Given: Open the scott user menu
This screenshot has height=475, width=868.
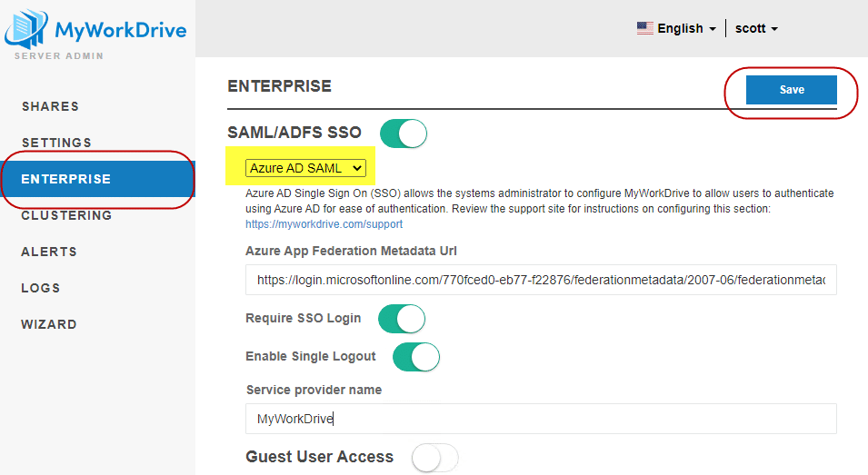Looking at the screenshot, I should click(x=756, y=28).
